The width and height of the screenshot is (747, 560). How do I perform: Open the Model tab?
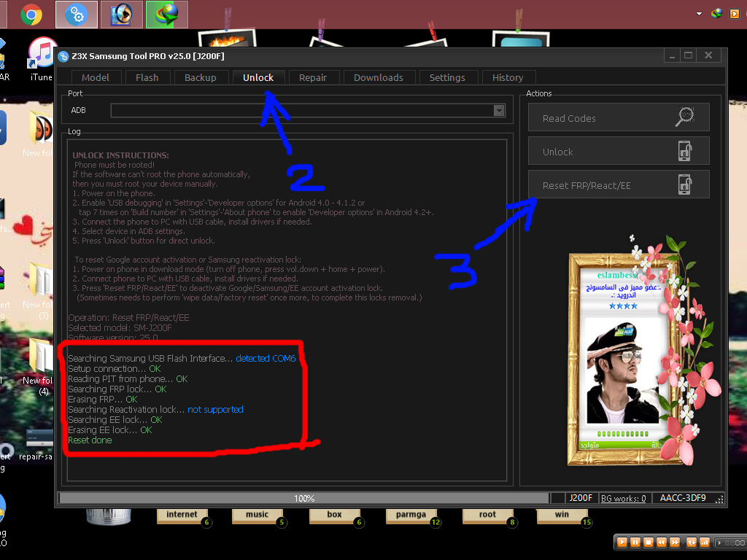coord(96,77)
